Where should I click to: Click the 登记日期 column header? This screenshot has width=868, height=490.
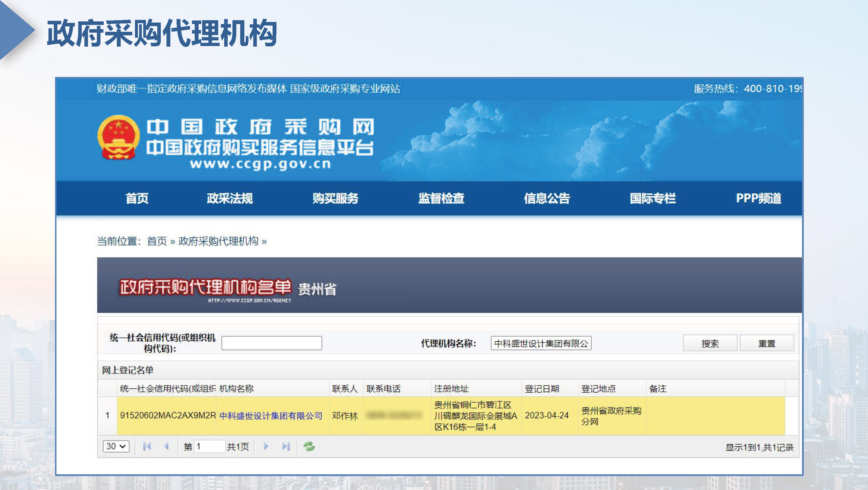[550, 388]
